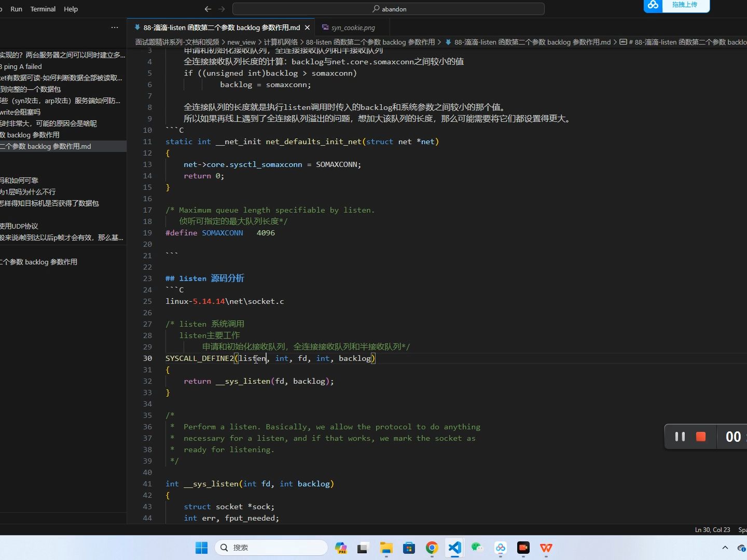This screenshot has height=560, width=747.
Task: Click the heading symbol breadcrumb at far right
Action: [x=684, y=42]
